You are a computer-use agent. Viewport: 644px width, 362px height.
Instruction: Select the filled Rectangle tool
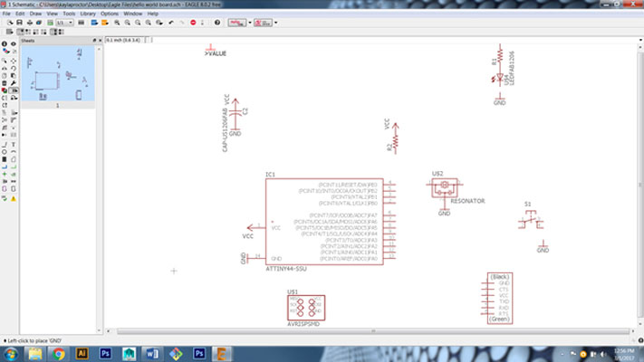click(5, 159)
